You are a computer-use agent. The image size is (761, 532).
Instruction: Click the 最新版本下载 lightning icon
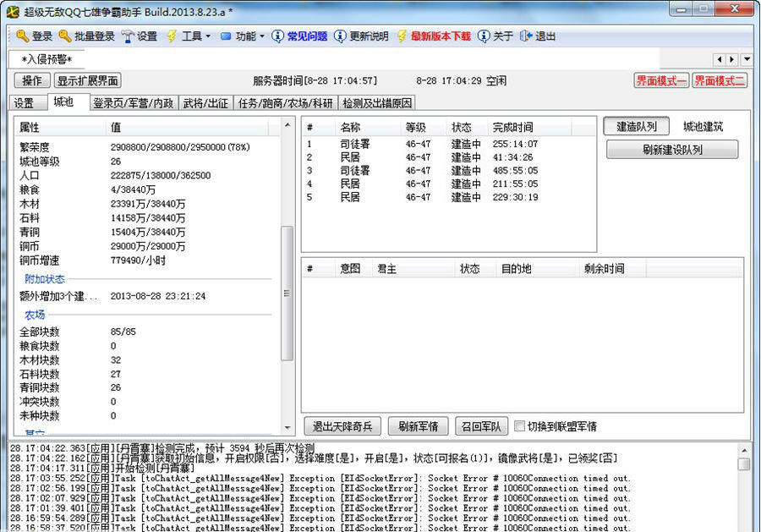pos(402,36)
